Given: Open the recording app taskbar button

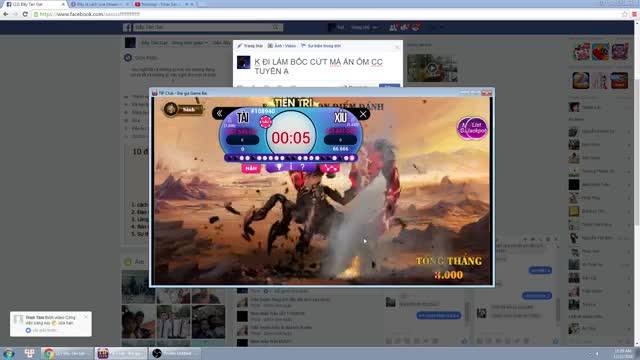Looking at the screenshot, I should tap(175, 353).
